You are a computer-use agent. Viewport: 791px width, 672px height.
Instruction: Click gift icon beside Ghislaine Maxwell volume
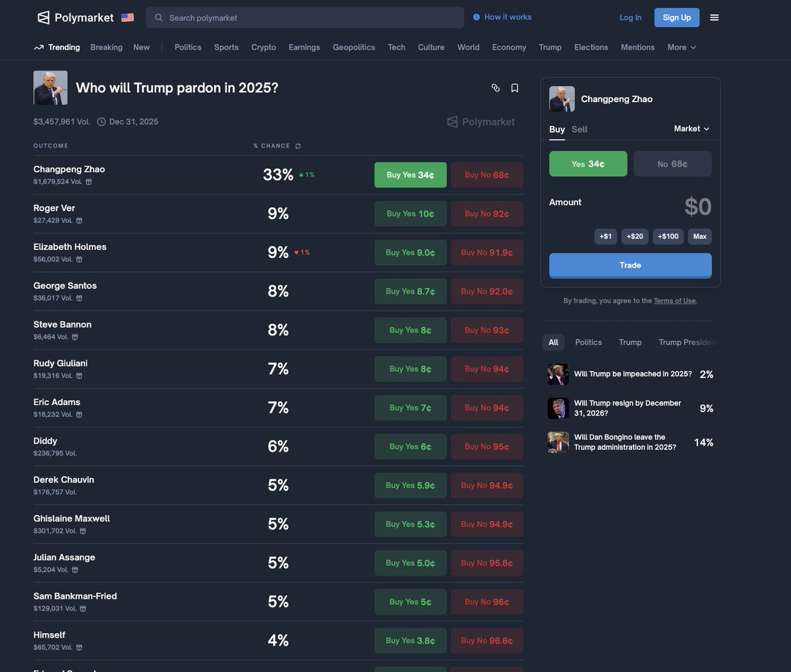click(x=83, y=531)
